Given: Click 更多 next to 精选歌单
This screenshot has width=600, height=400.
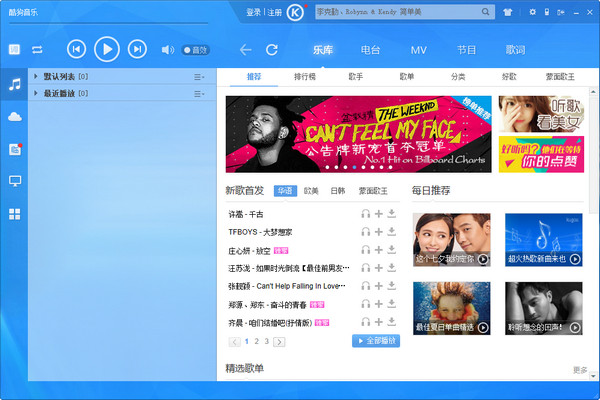Looking at the screenshot, I should click(x=580, y=370).
